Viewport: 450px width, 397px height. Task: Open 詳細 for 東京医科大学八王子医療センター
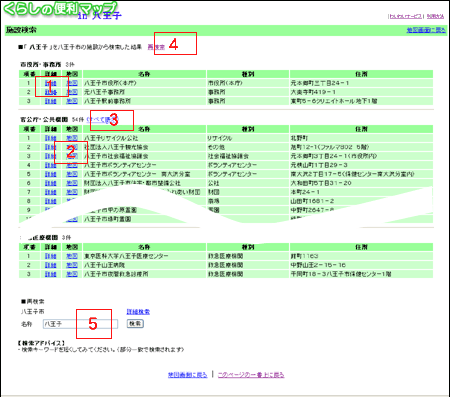click(51, 256)
